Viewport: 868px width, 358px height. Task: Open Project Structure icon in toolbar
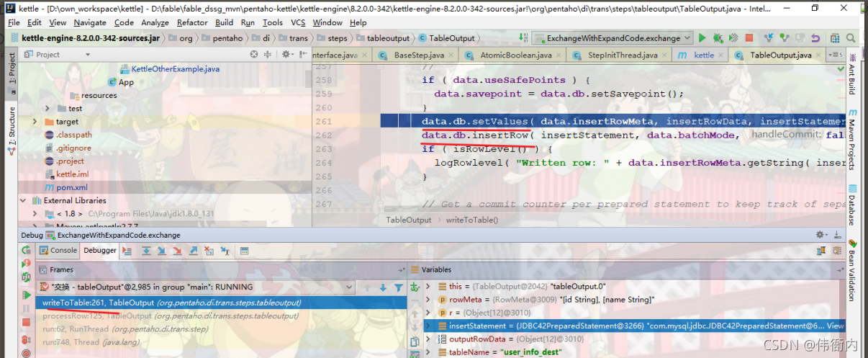[835, 37]
